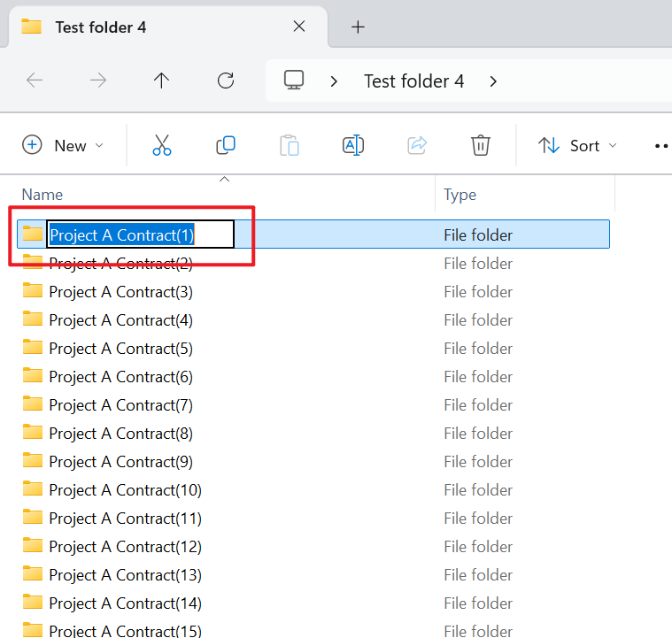Navigate back to previous folder
Viewport: 672px width, 638px height.
click(x=35, y=81)
